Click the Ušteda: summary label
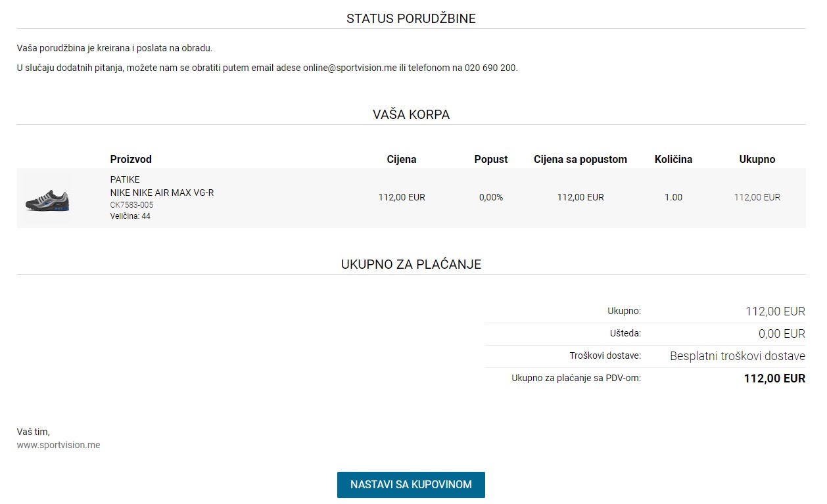The width and height of the screenshot is (827, 504). coord(625,333)
